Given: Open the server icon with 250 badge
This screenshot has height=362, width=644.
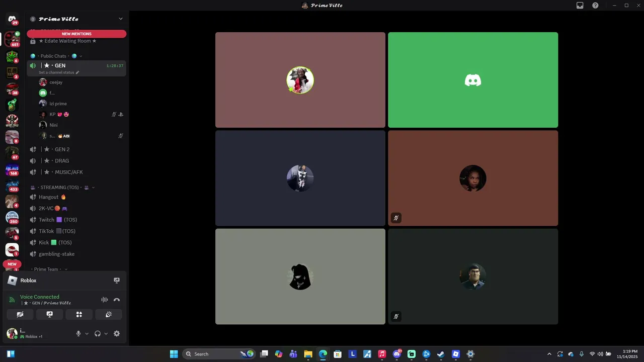Looking at the screenshot, I should pos(12,217).
